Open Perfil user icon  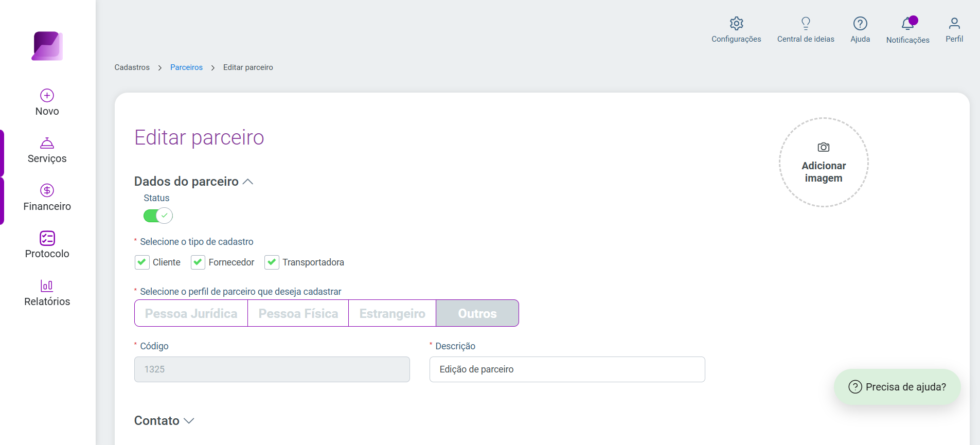point(954,23)
